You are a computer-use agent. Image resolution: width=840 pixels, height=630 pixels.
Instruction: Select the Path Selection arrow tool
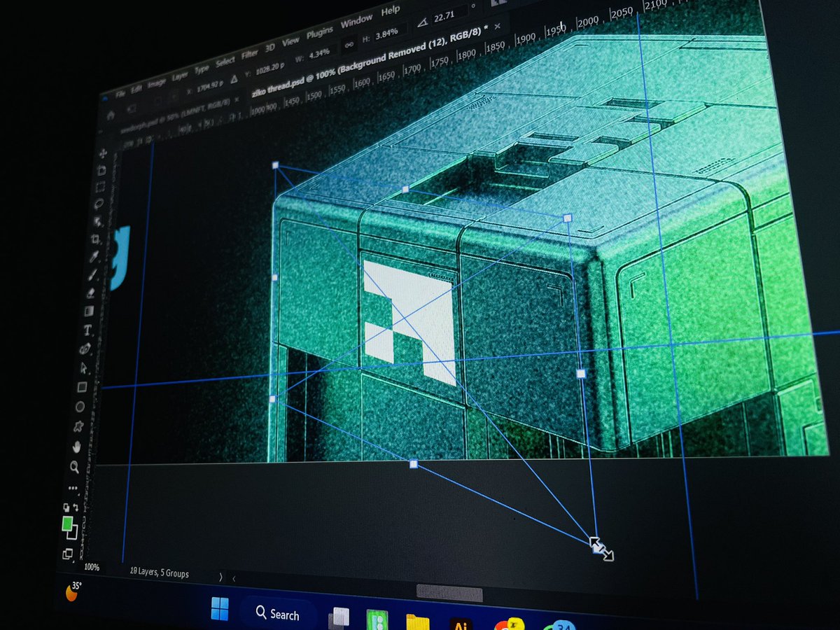[x=84, y=367]
